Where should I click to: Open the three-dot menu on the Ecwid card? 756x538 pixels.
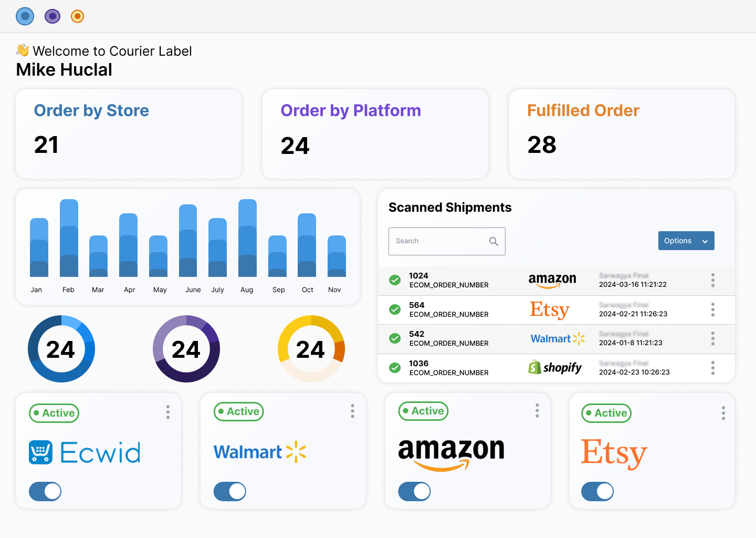point(167,412)
